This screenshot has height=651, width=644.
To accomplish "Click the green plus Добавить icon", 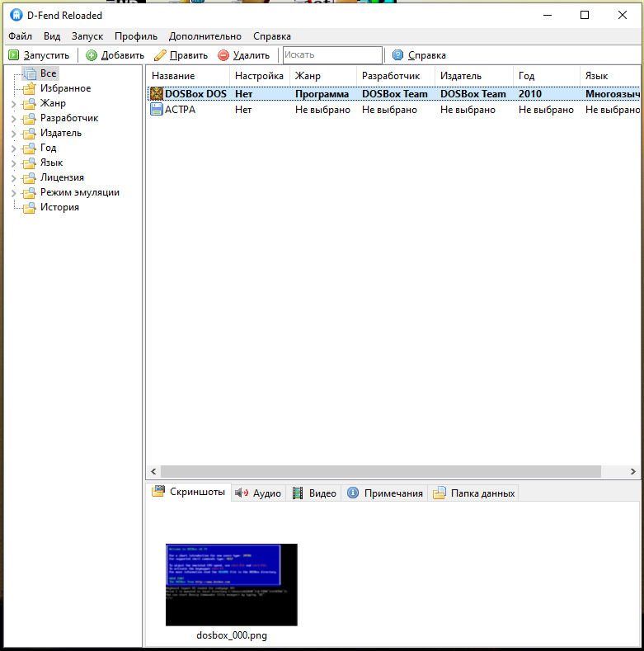I will (x=92, y=54).
